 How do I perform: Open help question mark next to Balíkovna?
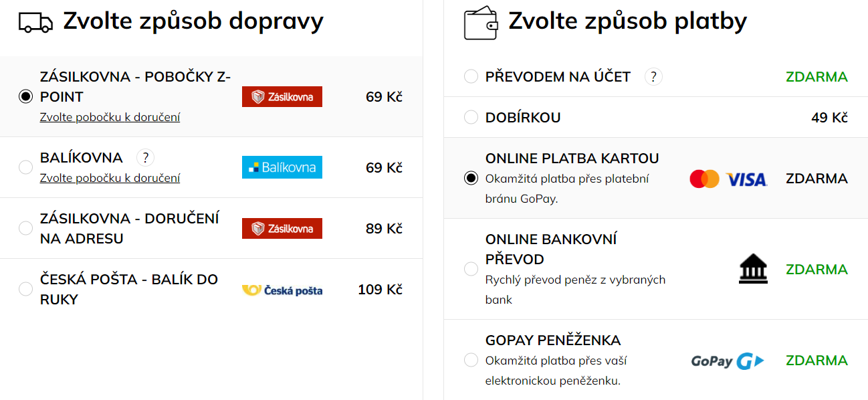coord(145,158)
